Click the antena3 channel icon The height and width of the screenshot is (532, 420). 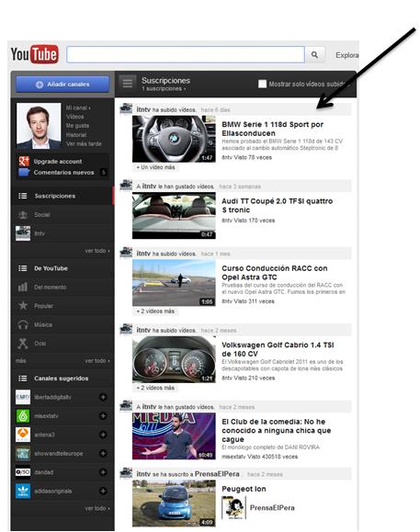coord(23,435)
